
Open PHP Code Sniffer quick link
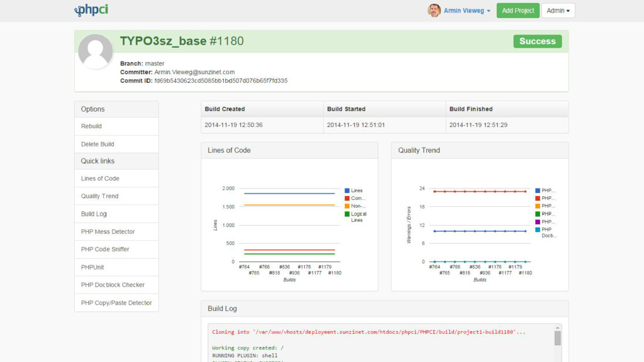click(116, 249)
